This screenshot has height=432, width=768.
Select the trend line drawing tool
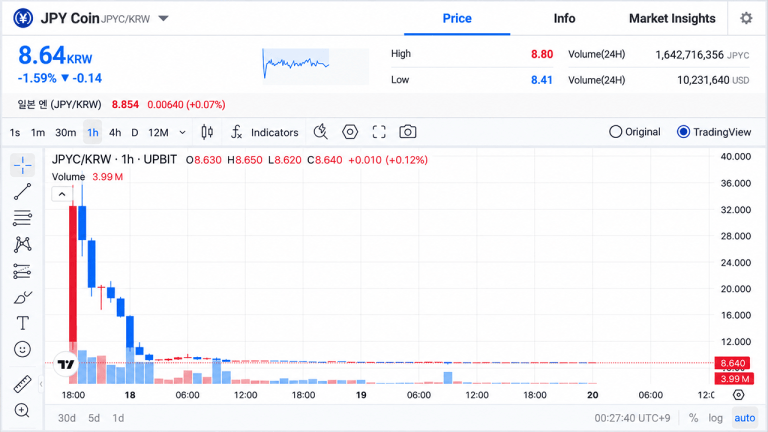coord(23,192)
